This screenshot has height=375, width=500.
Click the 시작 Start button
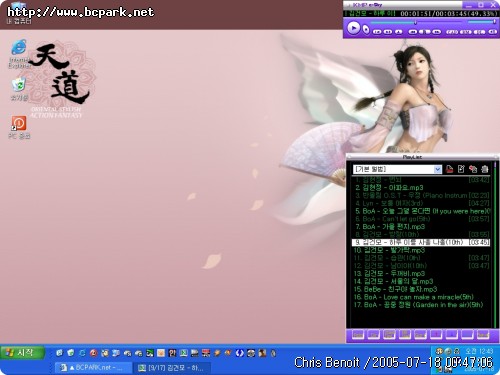click(23, 352)
